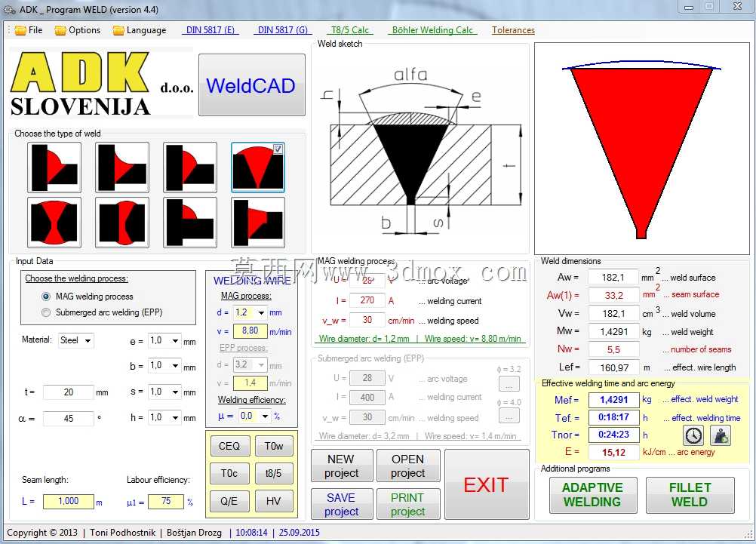
Task: Open DIN 5817 (G) link
Action: pos(282,30)
